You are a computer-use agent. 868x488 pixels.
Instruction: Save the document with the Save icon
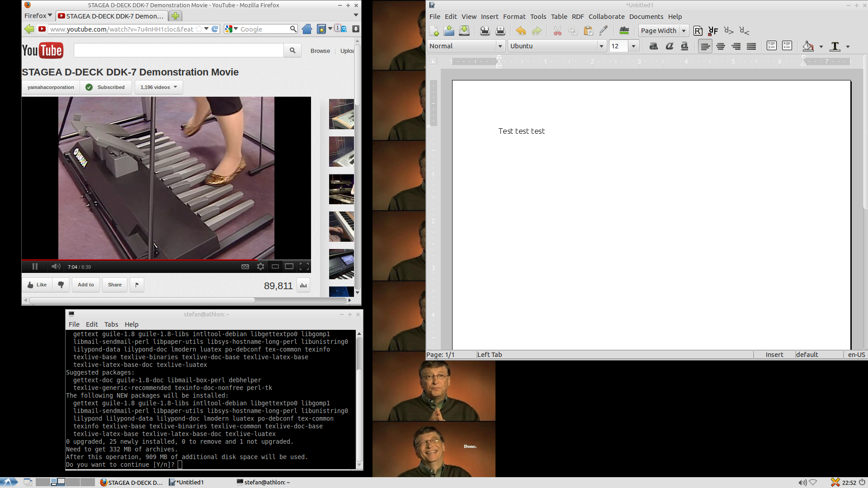pyautogui.click(x=464, y=31)
